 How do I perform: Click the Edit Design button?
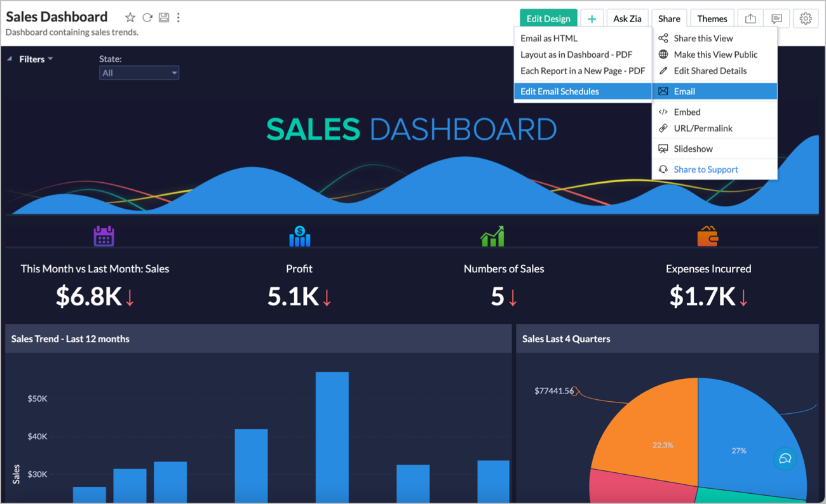pyautogui.click(x=548, y=18)
